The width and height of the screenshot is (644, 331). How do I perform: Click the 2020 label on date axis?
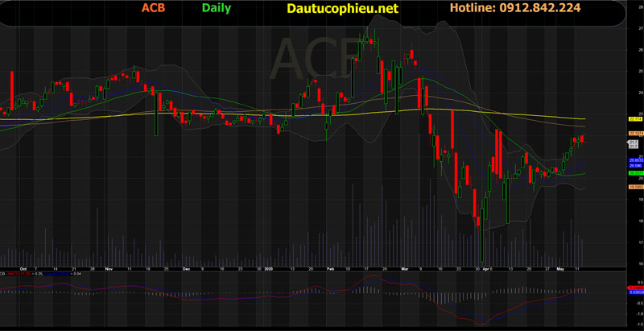coord(269,269)
